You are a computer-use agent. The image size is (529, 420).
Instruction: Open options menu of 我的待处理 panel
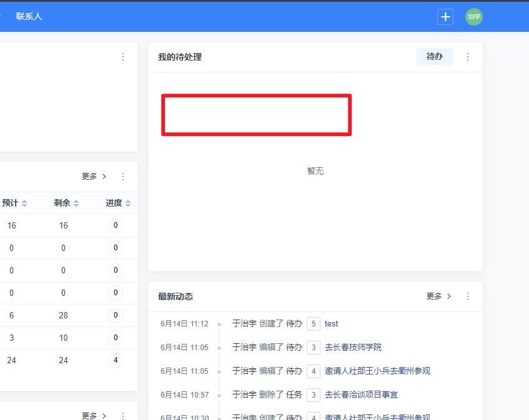point(468,57)
